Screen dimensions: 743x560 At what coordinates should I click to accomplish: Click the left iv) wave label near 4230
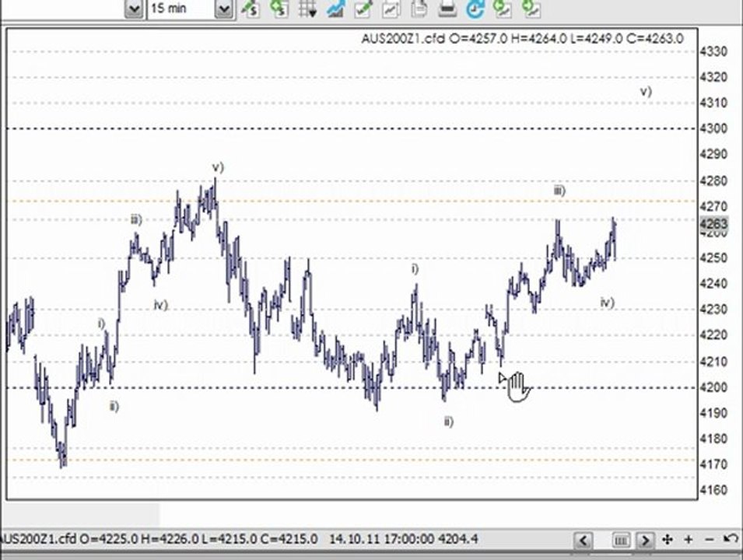161,305
